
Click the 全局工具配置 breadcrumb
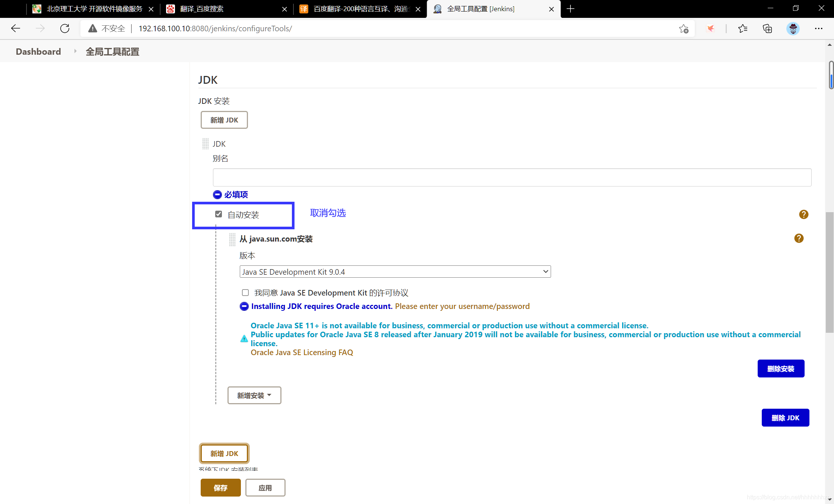tap(112, 51)
